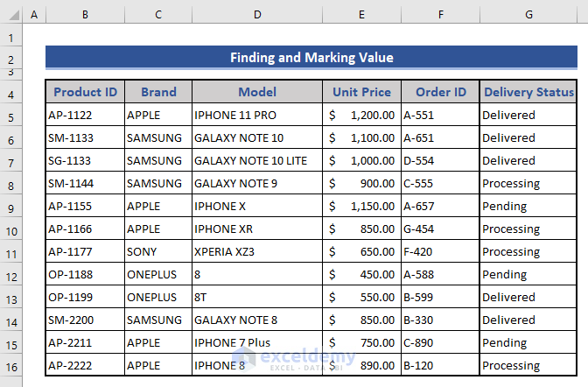This screenshot has height=387, width=588.
Task: Select cell with product ID AP-2211
Action: 85,342
